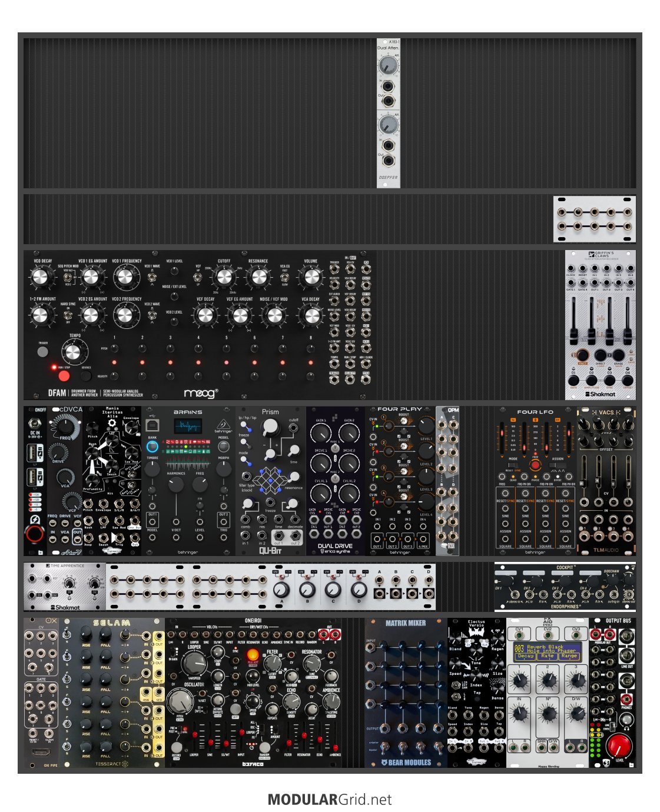Toggle the DFAM VCO 1 Wave switch
The image size is (660, 812).
click(x=152, y=277)
